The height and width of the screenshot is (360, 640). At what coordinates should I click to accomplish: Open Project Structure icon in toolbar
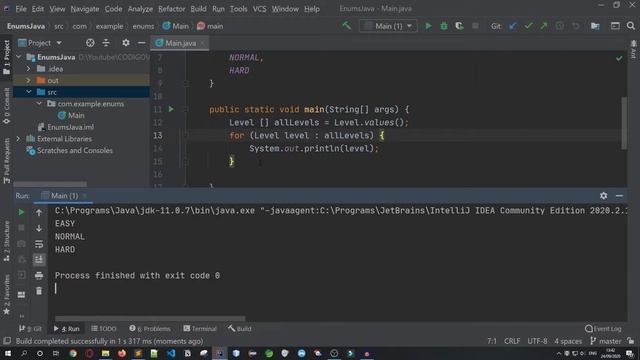point(595,26)
